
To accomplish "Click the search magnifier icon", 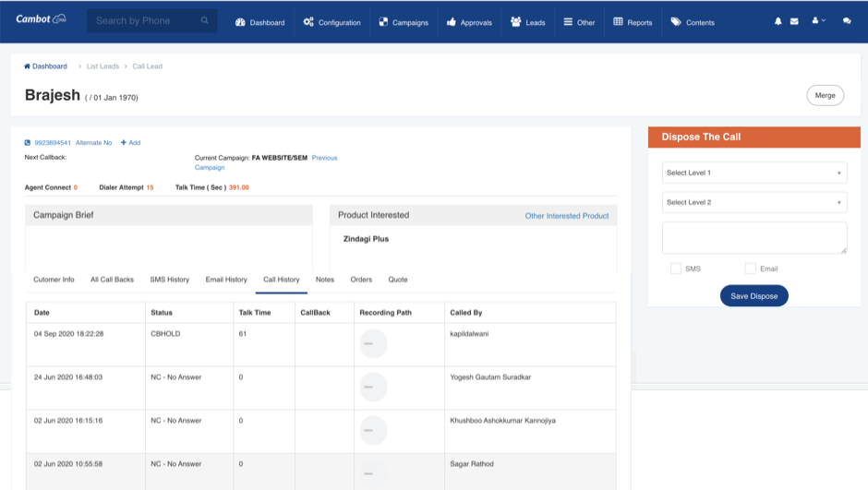I will [204, 21].
